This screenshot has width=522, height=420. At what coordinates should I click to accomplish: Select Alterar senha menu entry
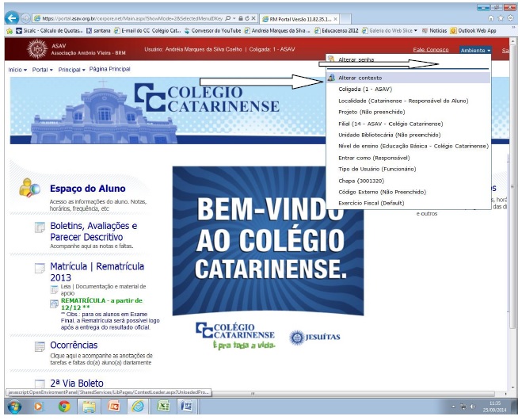pos(356,59)
